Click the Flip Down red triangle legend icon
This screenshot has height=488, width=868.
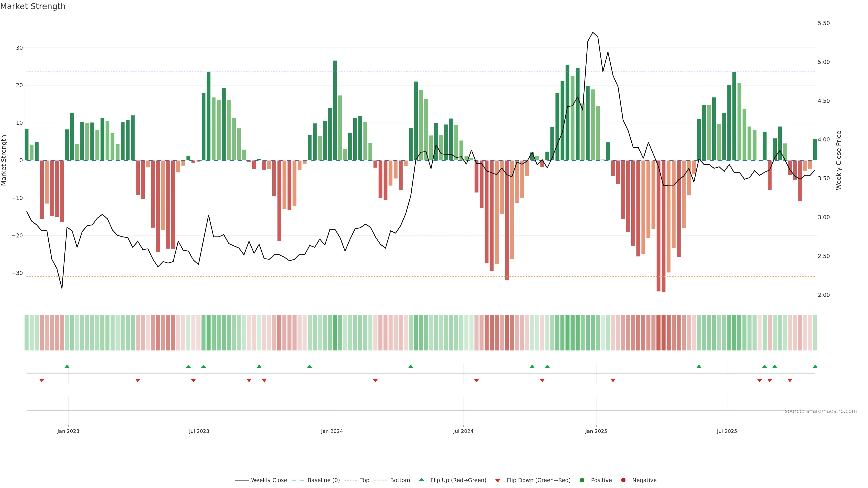[498, 480]
